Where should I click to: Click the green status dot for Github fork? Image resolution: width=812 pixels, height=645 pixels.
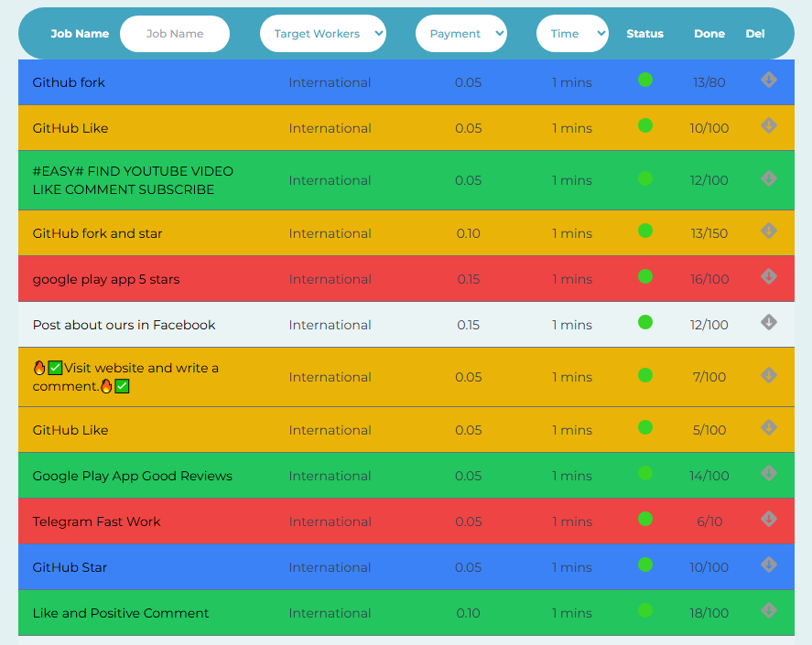644,80
